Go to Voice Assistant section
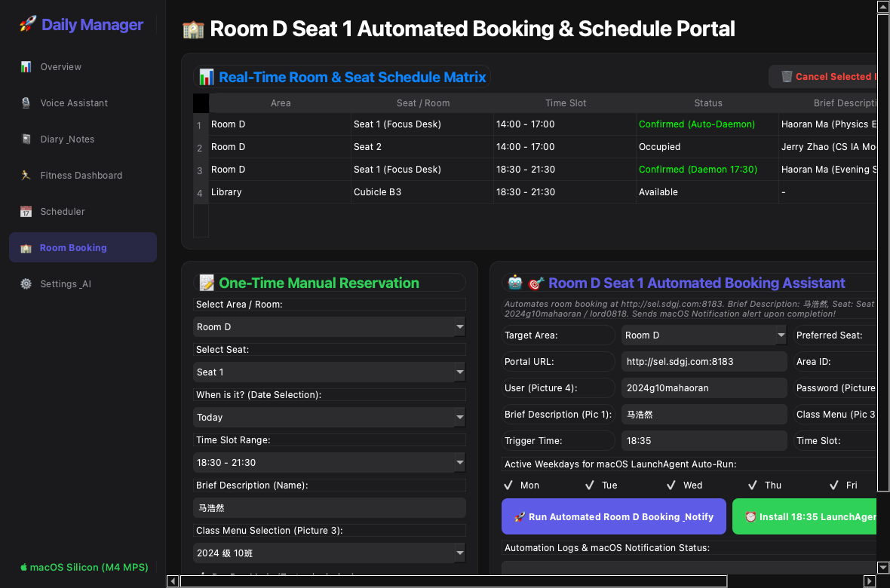890x588 pixels. (83, 103)
